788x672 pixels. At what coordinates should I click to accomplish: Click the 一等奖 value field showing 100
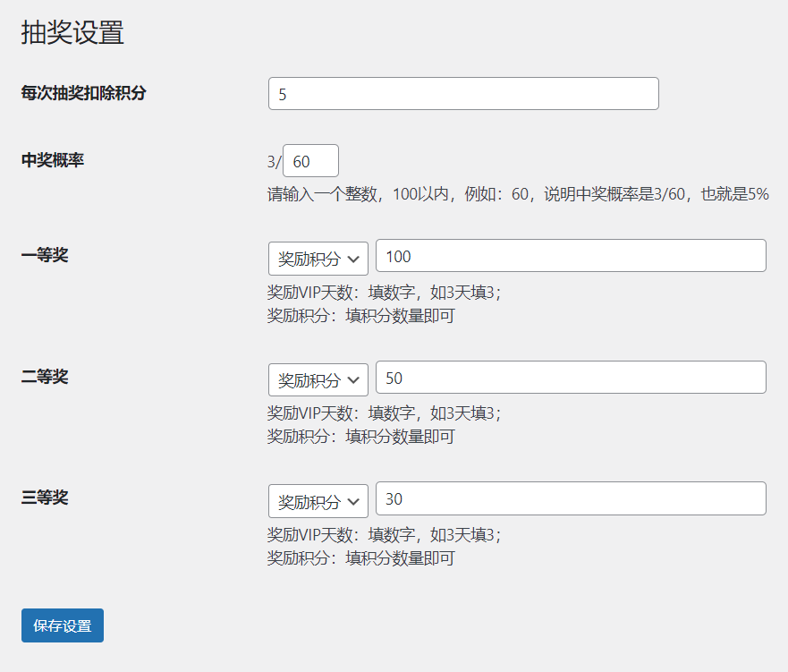pos(571,255)
